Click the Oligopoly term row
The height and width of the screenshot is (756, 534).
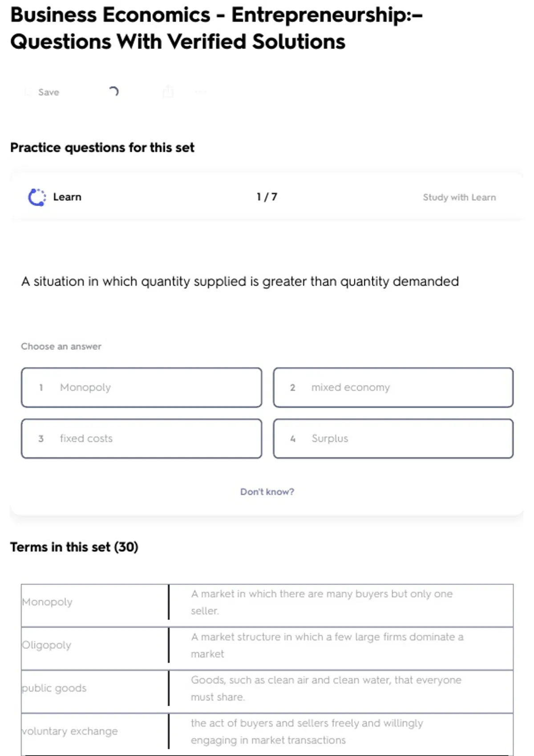pos(47,645)
